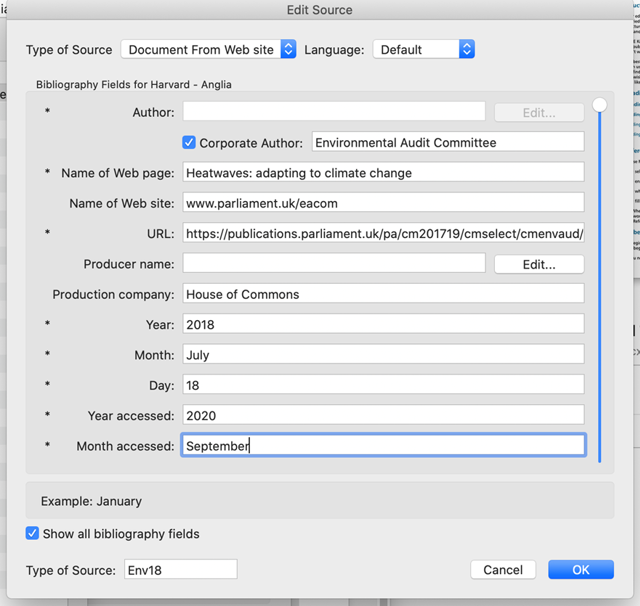Open the Type of Source dropdown
640x606 pixels.
(208, 49)
